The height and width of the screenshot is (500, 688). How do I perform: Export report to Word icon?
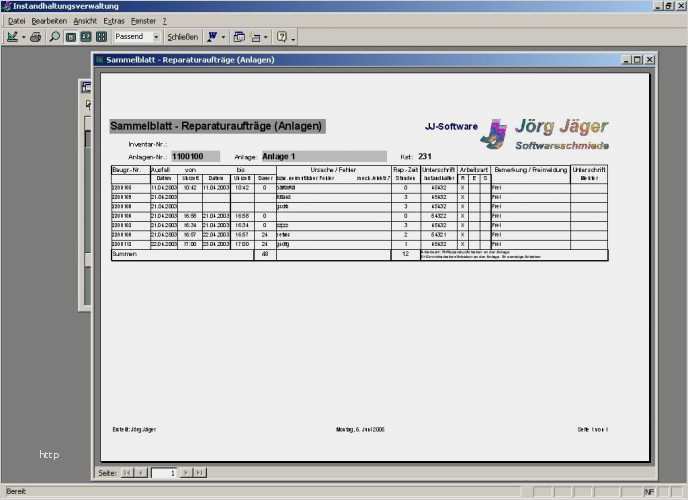point(212,37)
